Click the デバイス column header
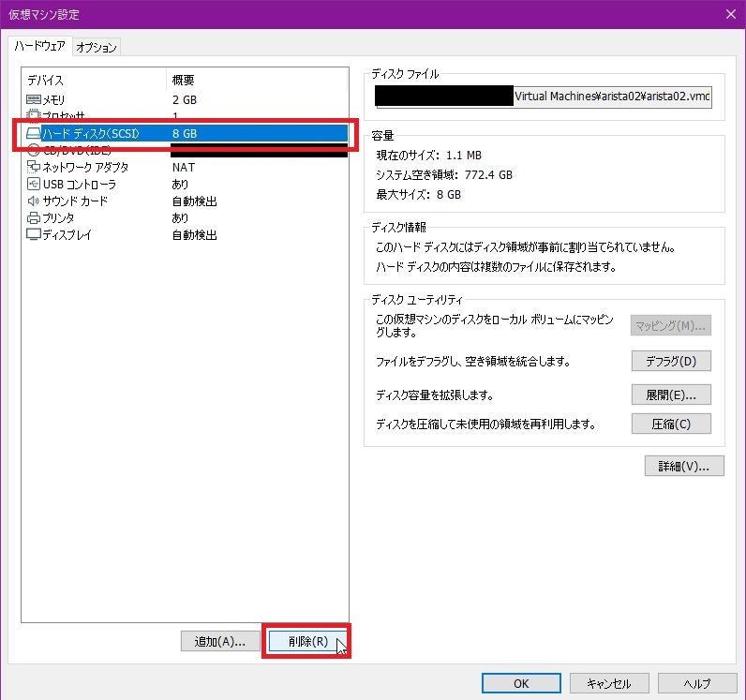 [x=94, y=80]
